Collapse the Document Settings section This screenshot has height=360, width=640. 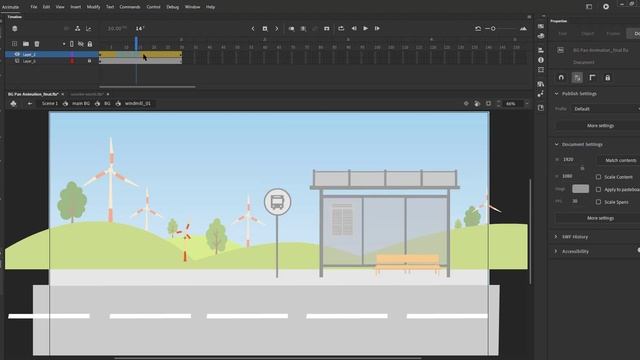click(x=556, y=144)
